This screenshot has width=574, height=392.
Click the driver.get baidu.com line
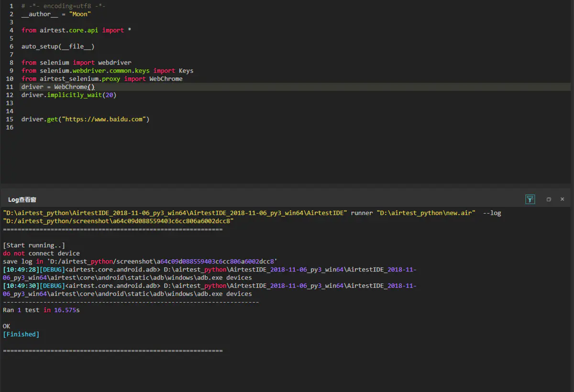pyautogui.click(x=86, y=120)
